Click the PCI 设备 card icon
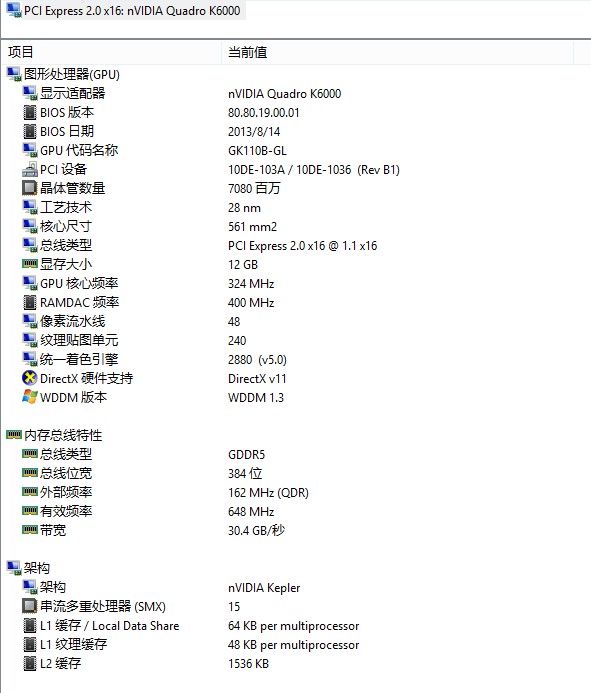This screenshot has width=591, height=693. (30, 169)
